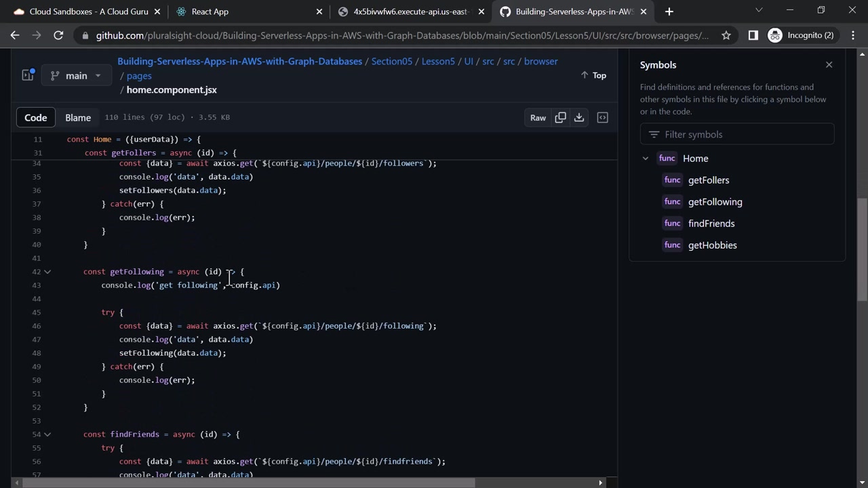The width and height of the screenshot is (868, 488).
Task: Open Raw view of file
Action: (538, 117)
